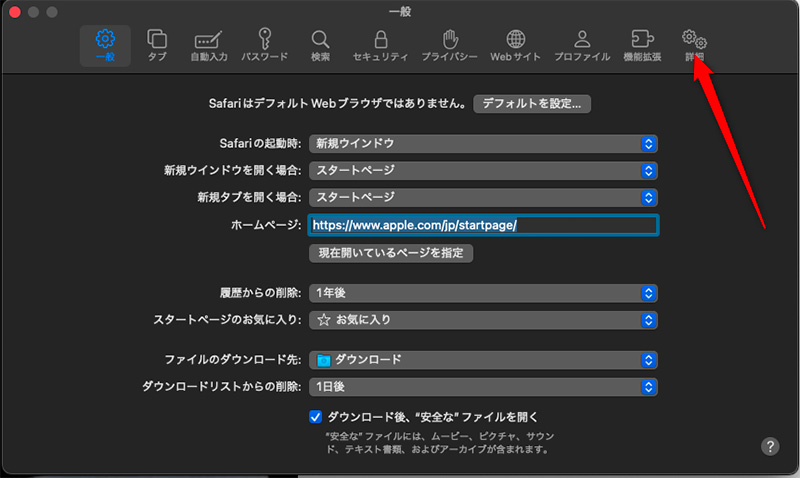
Task: Open the 自動入力 (AutoFill) pane
Action: (209, 45)
